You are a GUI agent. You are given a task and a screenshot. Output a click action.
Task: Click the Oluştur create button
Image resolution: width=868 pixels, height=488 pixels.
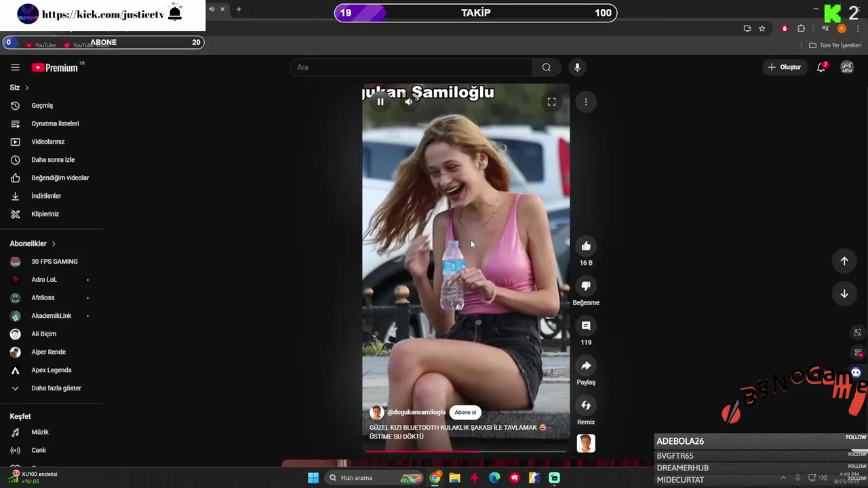point(784,67)
